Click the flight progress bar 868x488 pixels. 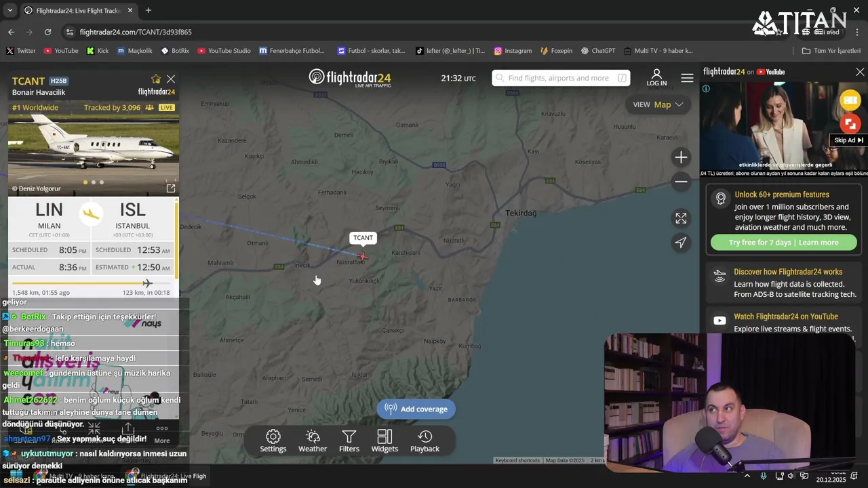click(x=91, y=283)
